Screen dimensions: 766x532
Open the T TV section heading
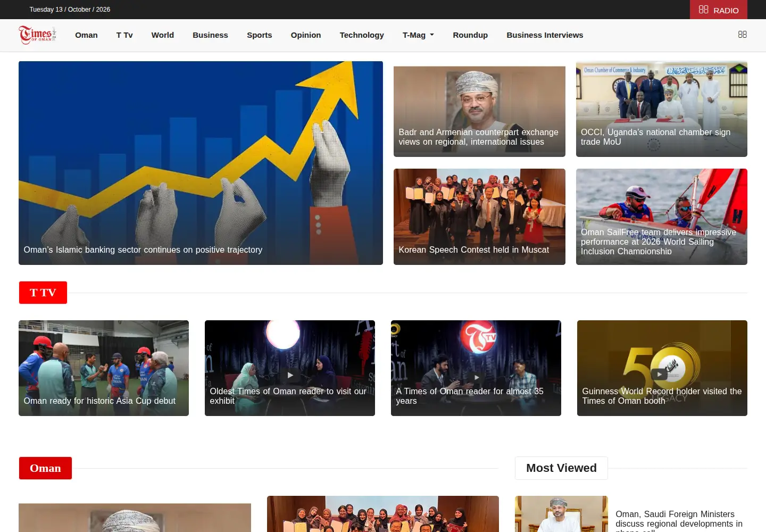43,293
